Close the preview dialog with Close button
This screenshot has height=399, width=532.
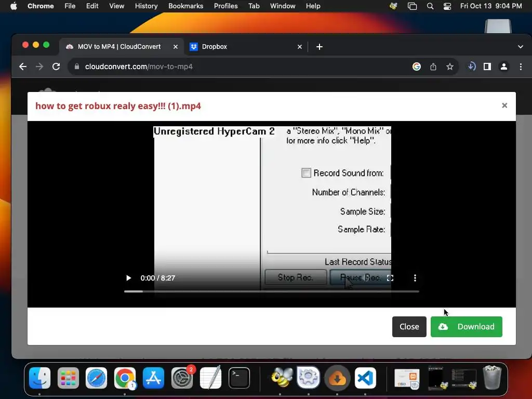point(409,327)
